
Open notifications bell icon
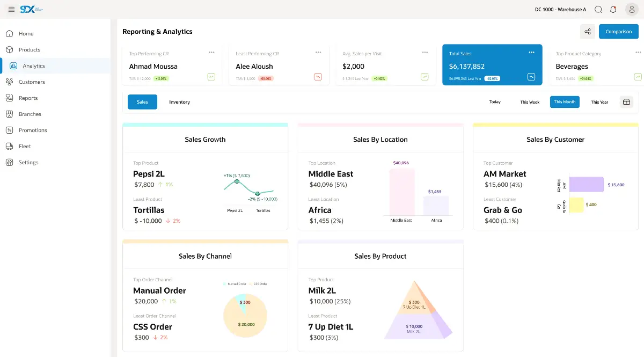point(613,10)
